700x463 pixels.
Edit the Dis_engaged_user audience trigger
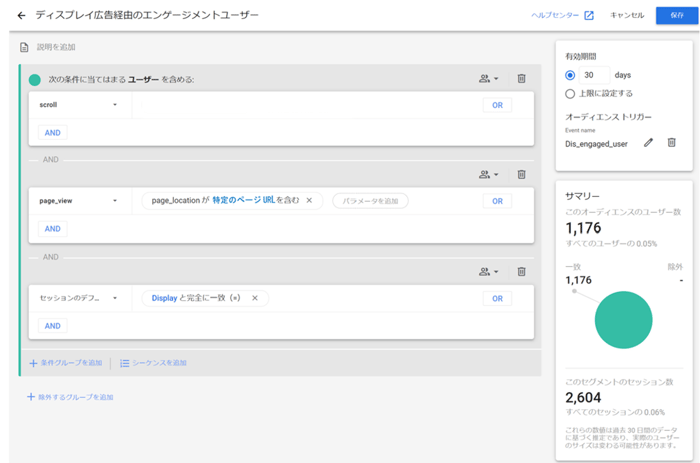[648, 143]
